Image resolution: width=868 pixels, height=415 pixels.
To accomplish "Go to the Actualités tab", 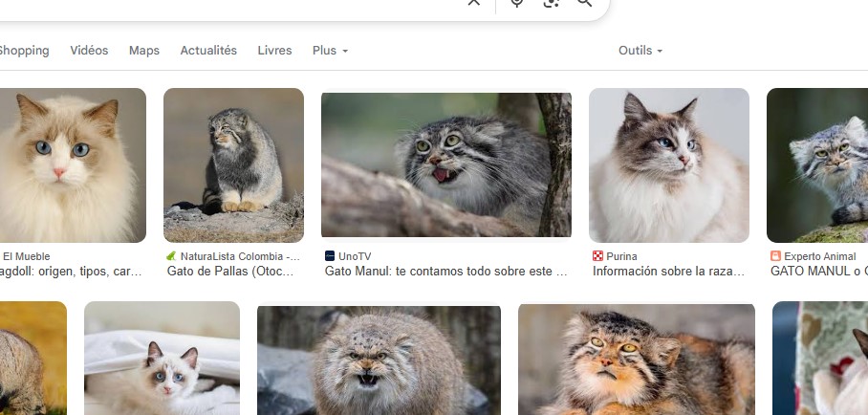I will (208, 51).
